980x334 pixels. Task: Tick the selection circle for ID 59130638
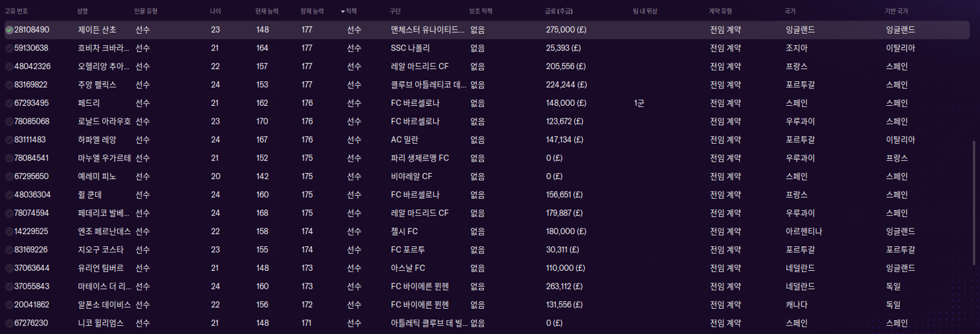point(9,48)
